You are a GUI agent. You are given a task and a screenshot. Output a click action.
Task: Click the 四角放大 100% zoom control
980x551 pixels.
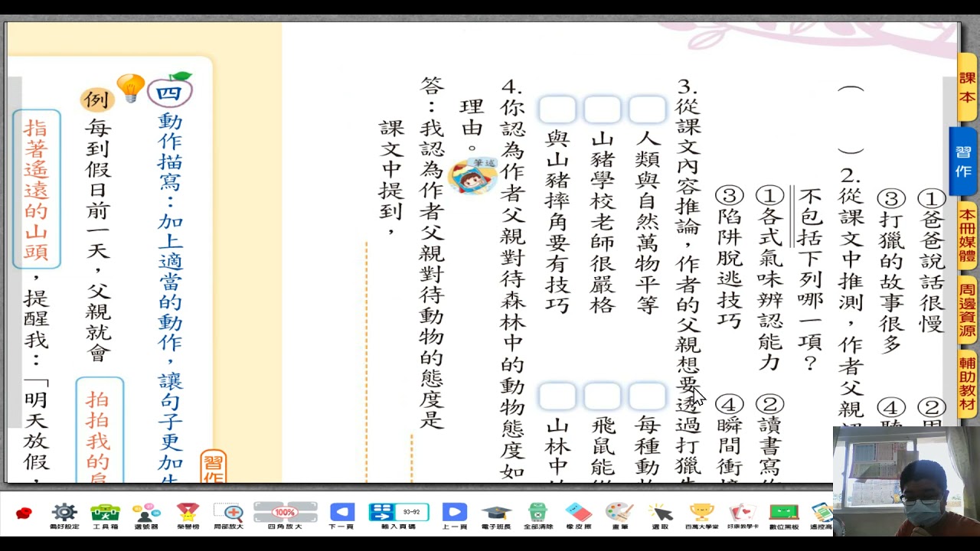(285, 516)
